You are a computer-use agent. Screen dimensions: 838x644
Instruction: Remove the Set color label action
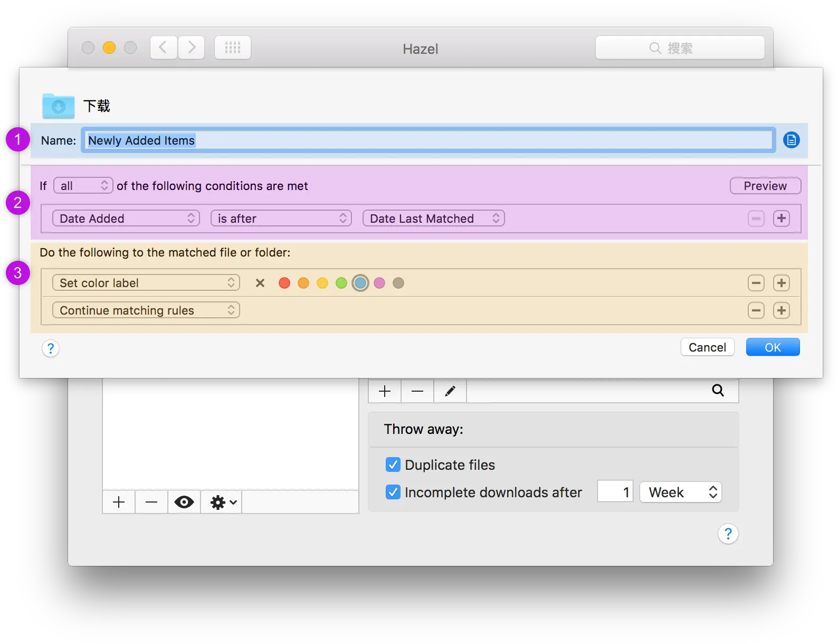point(756,283)
